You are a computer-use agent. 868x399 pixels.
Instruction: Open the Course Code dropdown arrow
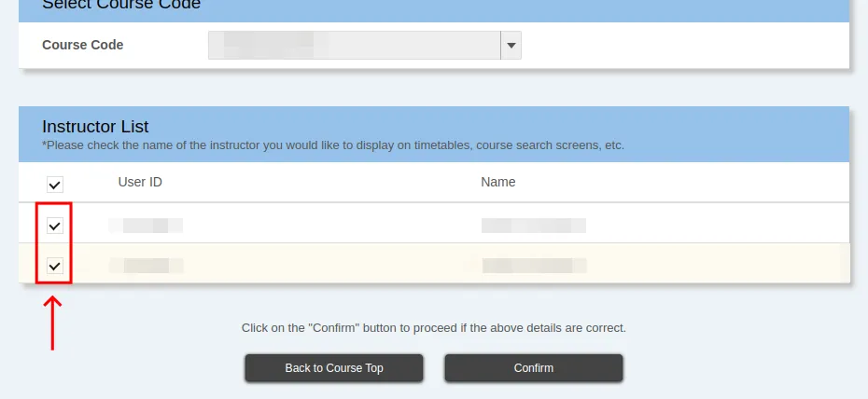[x=511, y=45]
